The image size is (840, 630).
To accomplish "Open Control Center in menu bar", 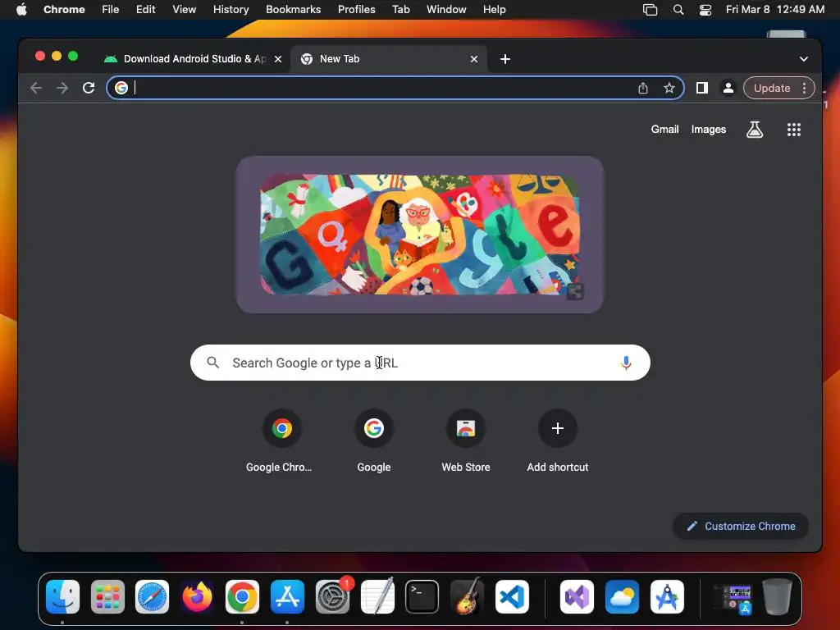I will point(705,10).
